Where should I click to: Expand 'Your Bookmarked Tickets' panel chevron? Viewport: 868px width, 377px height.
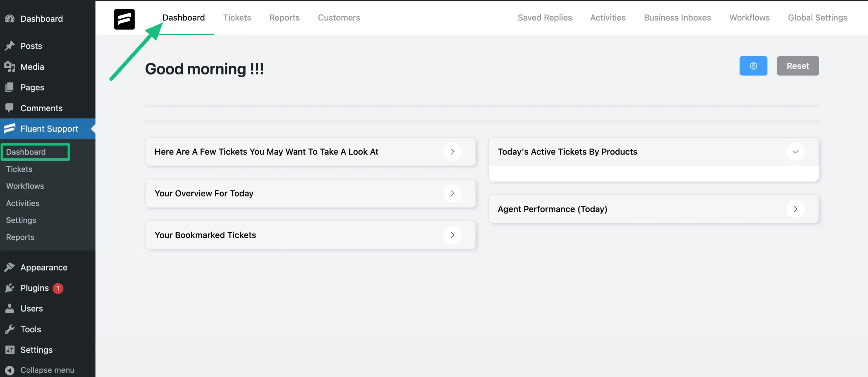(x=452, y=235)
